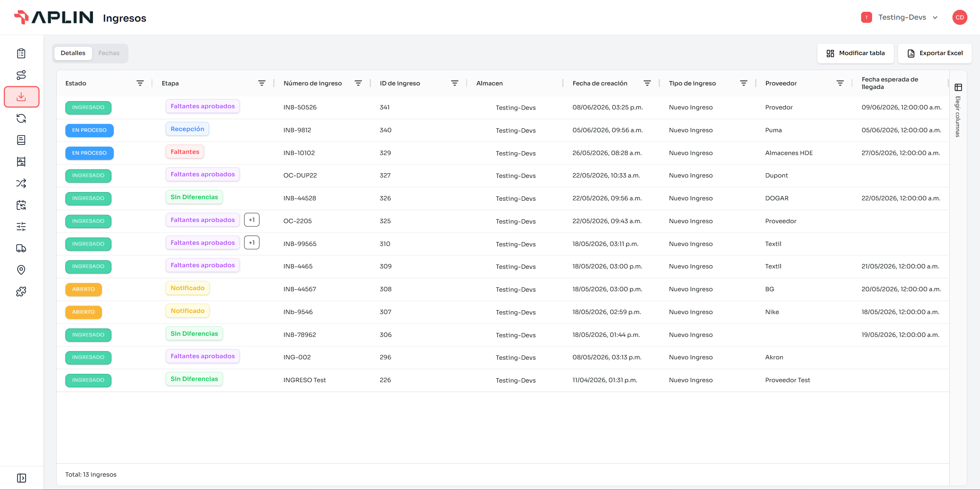Switch to the Fechas tab
This screenshot has height=490, width=980.
[x=109, y=53]
